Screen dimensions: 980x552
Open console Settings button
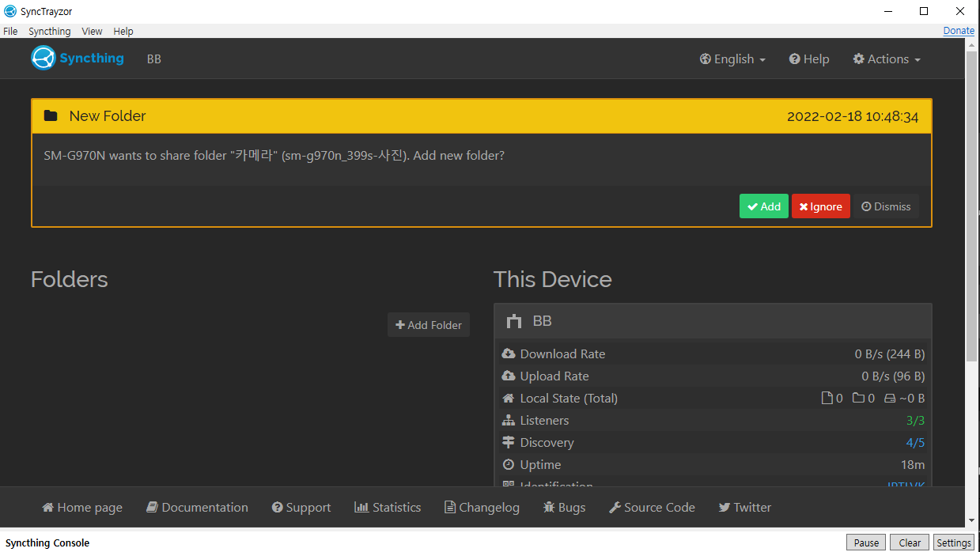pyautogui.click(x=954, y=543)
